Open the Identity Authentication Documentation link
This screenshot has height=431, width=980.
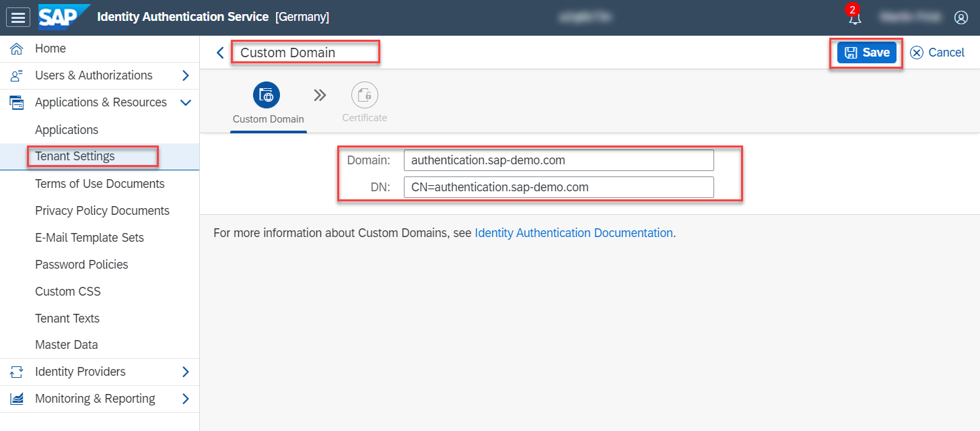pyautogui.click(x=573, y=233)
